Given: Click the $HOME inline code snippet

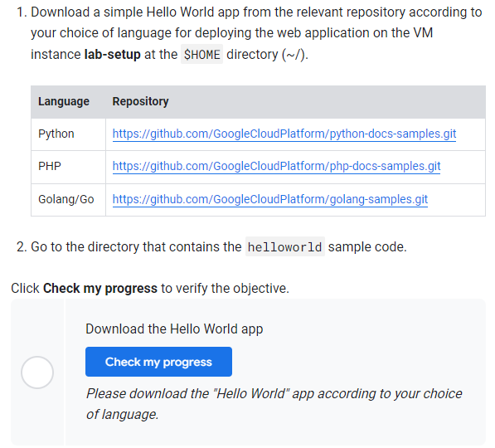Looking at the screenshot, I should (x=201, y=55).
